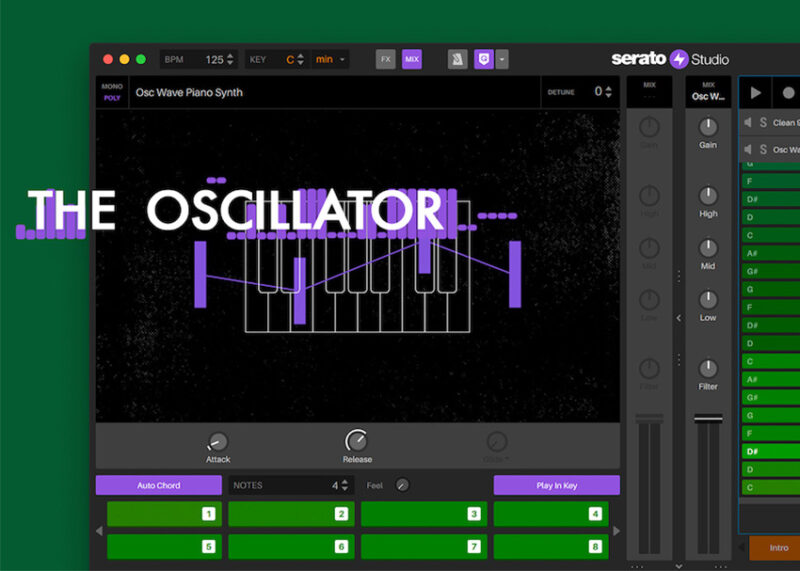Solo the Osc Wa track with S button
Screen dimensions: 800x571
[x=763, y=149]
